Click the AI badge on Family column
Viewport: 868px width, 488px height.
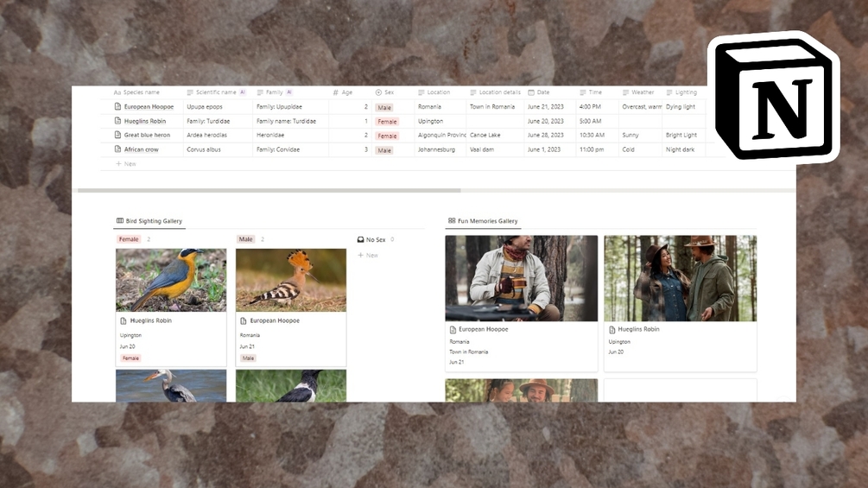pyautogui.click(x=289, y=92)
